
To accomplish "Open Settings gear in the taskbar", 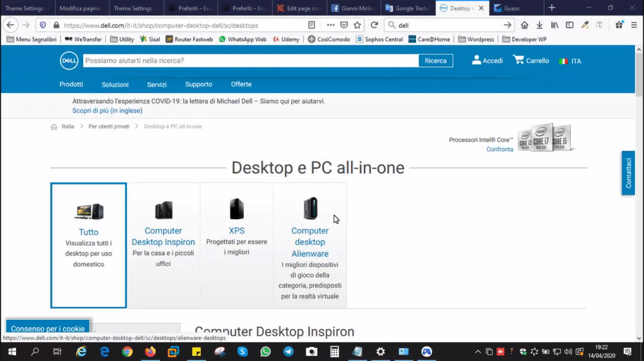I will click(381, 351).
